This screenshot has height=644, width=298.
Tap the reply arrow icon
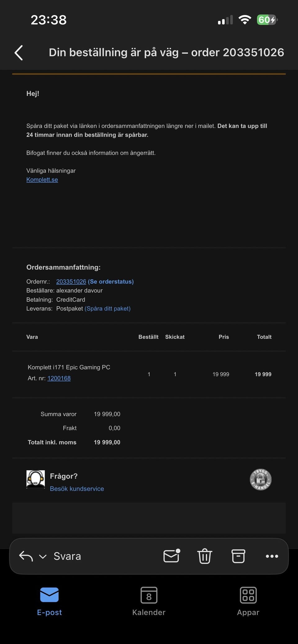(26, 556)
